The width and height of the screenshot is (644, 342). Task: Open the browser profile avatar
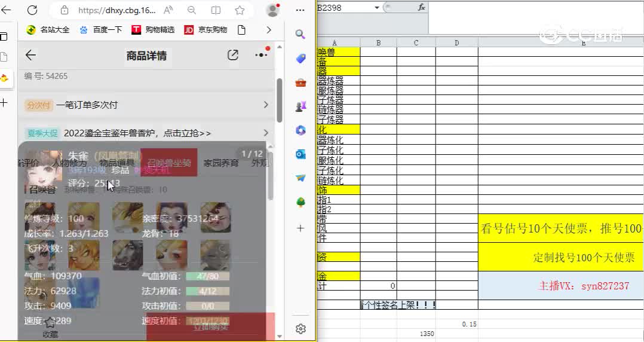[272, 10]
